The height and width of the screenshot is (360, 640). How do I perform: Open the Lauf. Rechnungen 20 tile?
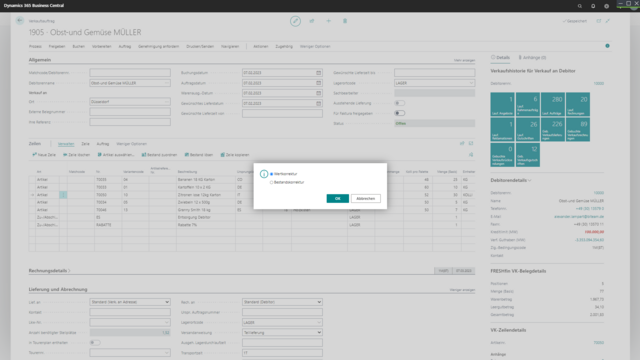pos(578,104)
